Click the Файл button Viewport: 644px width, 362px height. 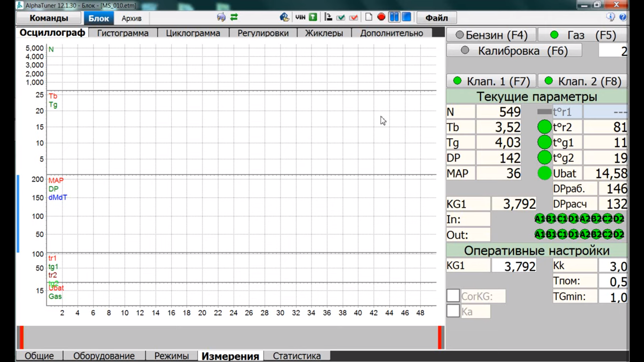(436, 18)
